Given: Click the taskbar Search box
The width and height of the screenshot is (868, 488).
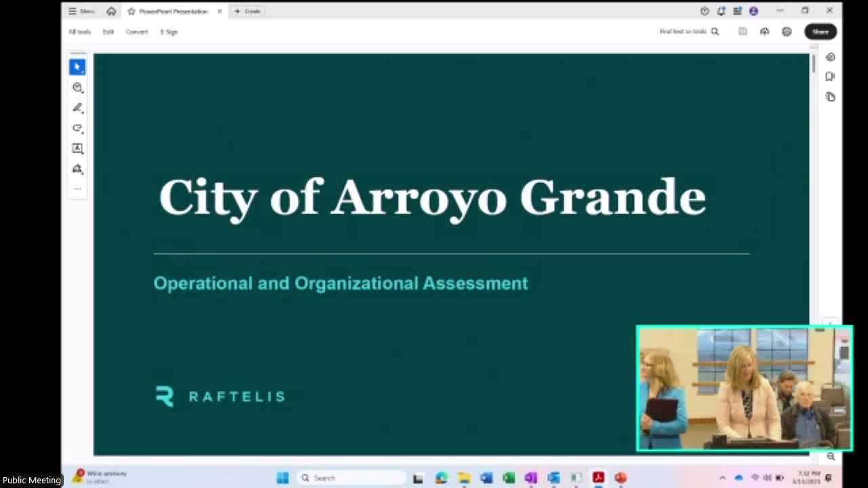Looking at the screenshot, I should [351, 478].
